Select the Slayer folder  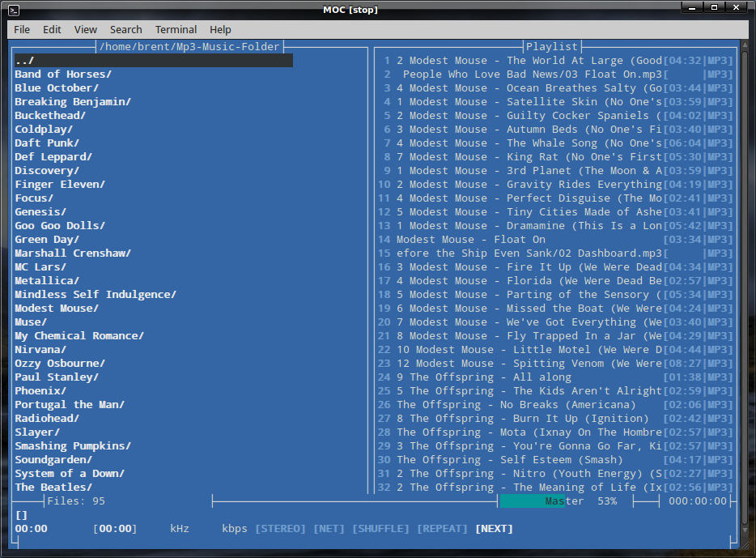tap(37, 432)
